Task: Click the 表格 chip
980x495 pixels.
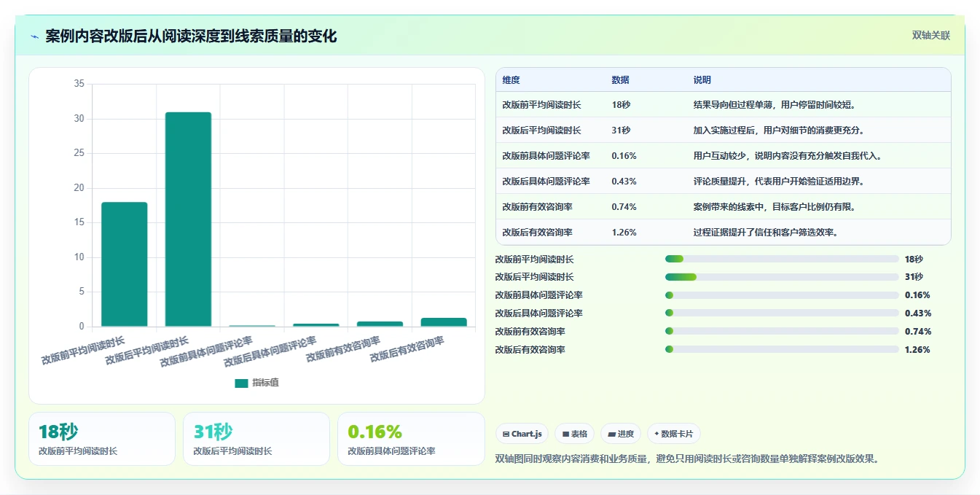Action: pyautogui.click(x=575, y=434)
